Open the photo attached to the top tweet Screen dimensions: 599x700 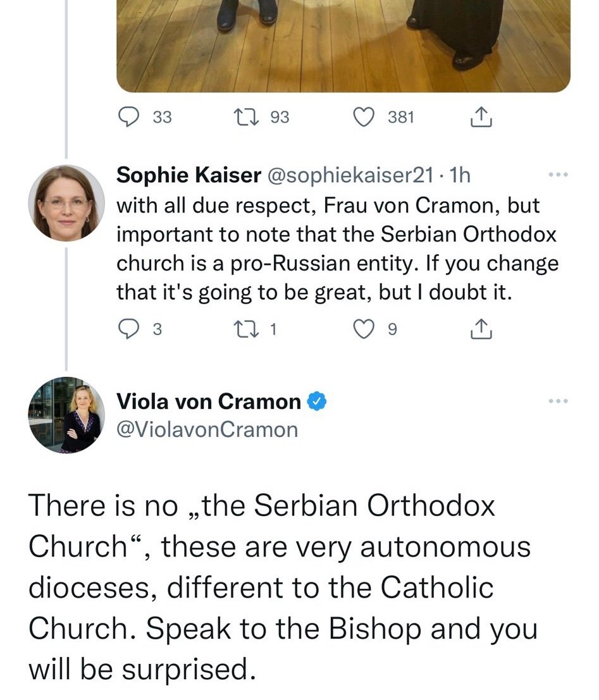[x=343, y=46]
